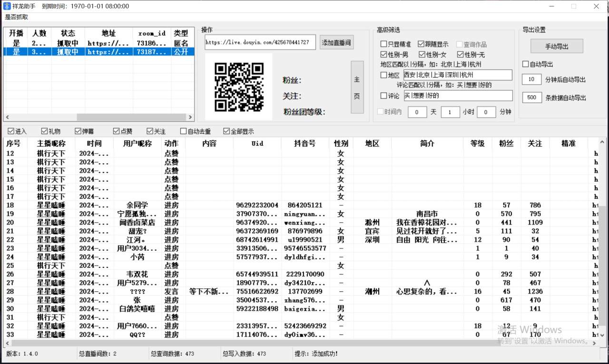Click the 南昌市 bio cell
This screenshot has height=364, width=609.
[427, 214]
